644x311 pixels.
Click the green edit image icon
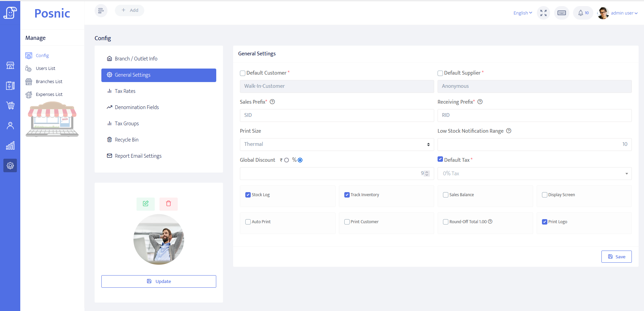146,204
